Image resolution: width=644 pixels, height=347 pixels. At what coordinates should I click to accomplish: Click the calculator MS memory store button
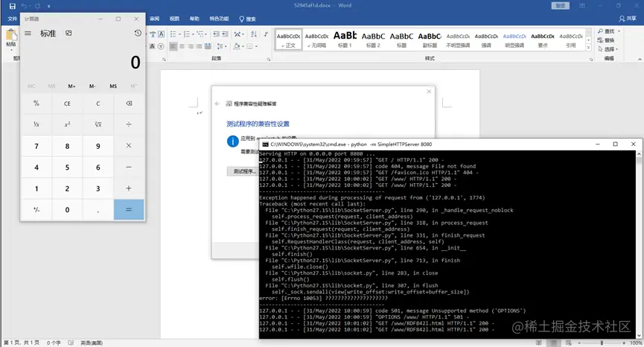113,86
